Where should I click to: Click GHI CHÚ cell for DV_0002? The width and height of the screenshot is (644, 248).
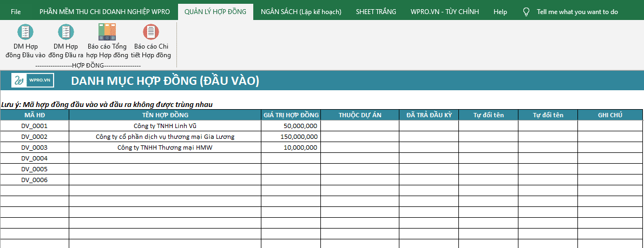click(x=610, y=137)
